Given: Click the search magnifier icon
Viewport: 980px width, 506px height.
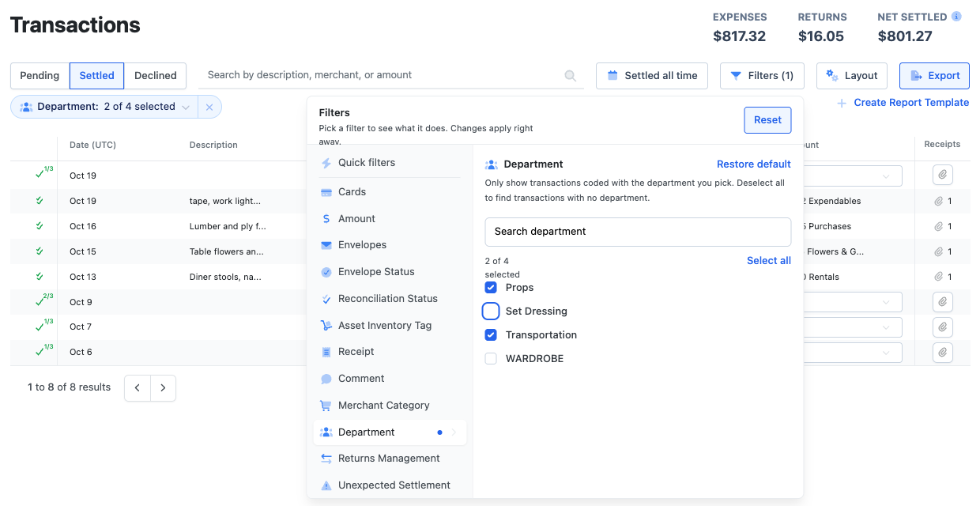Looking at the screenshot, I should (x=571, y=76).
